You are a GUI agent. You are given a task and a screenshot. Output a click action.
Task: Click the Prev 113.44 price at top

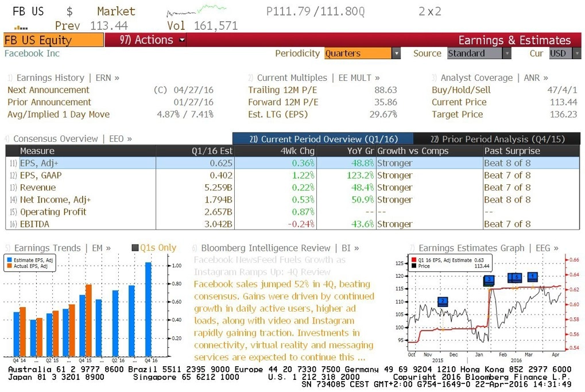pos(109,26)
